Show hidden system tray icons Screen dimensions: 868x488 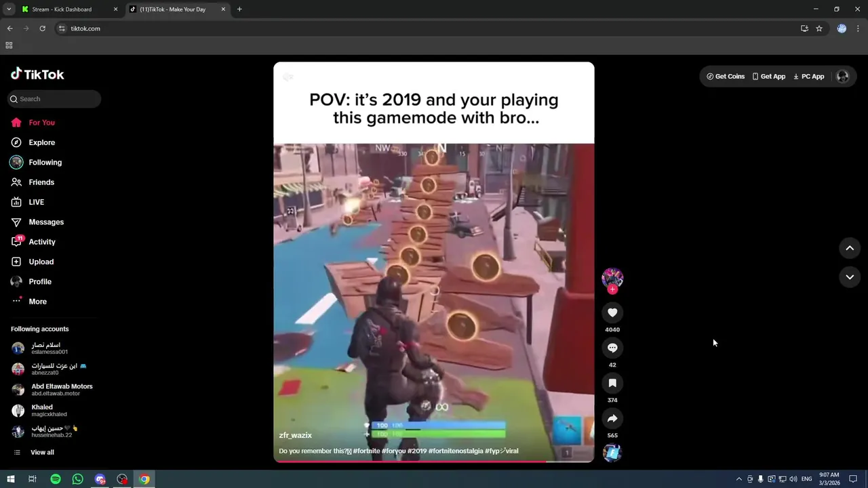coord(739,479)
